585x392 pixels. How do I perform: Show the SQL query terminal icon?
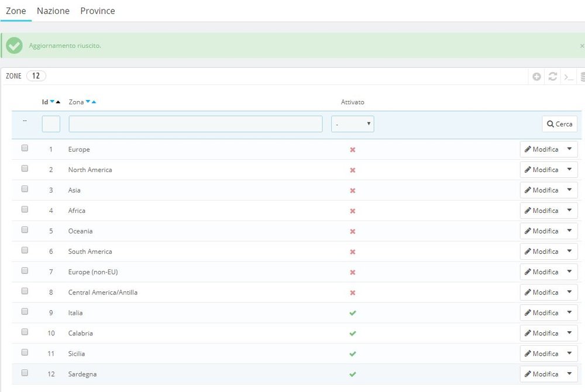pos(568,77)
